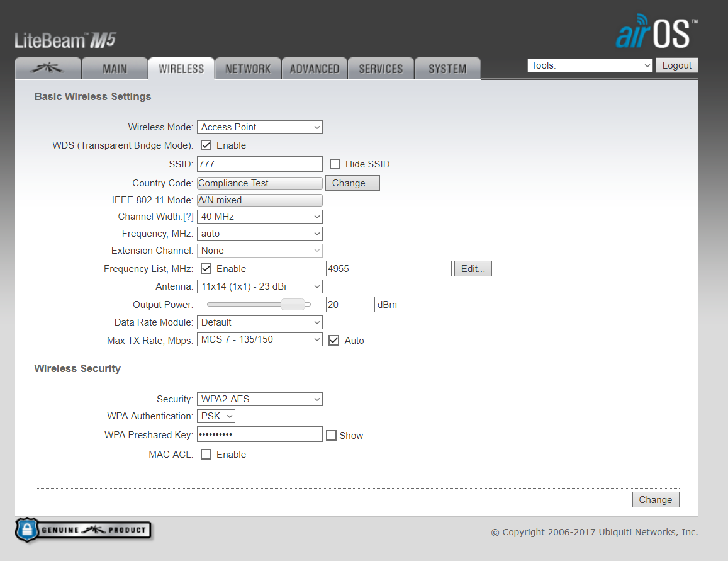Open the Tools dropdown
This screenshot has height=561, width=728.
point(590,65)
